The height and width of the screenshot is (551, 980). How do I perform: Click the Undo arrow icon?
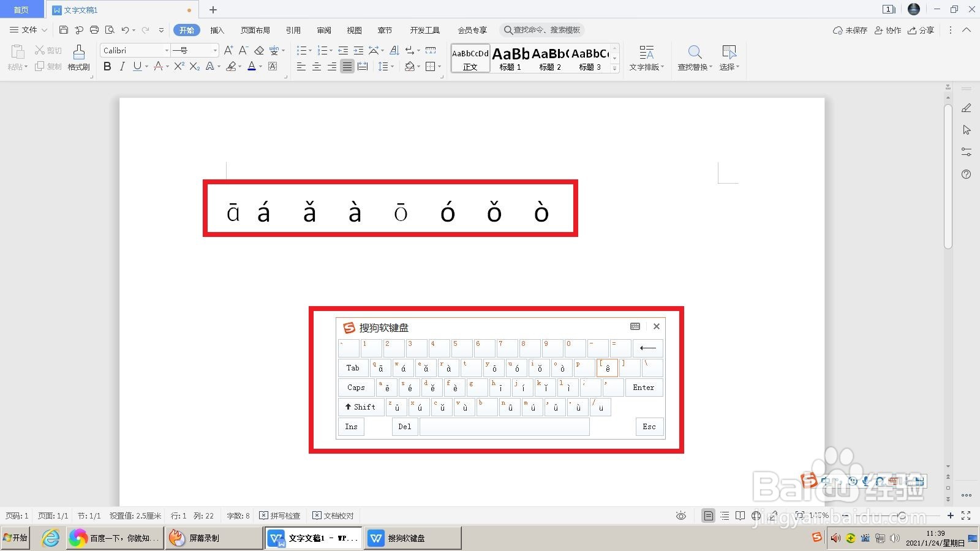tap(125, 29)
